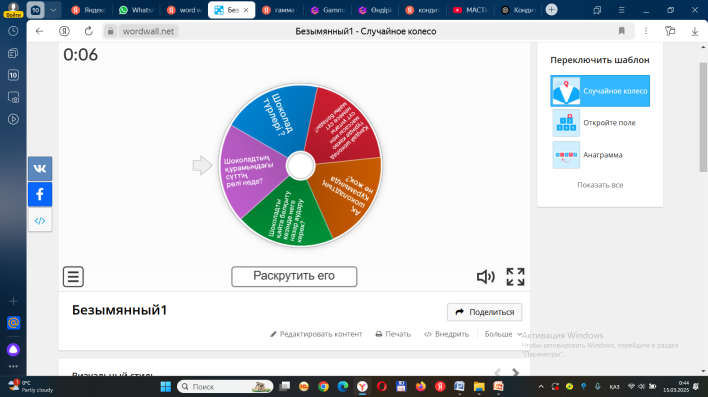The width and height of the screenshot is (708, 397).
Task: Click the Печать print link
Action: (x=393, y=334)
